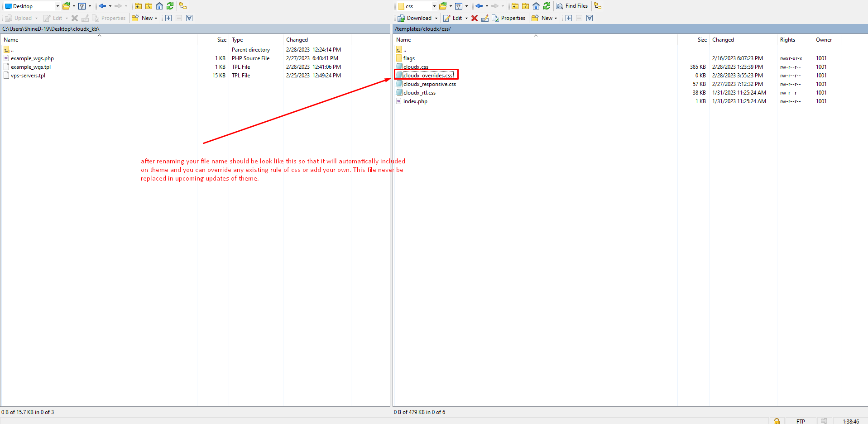Screen dimensions: 868x424
Task: Click the remote panel's home directory icon
Action: (536, 6)
